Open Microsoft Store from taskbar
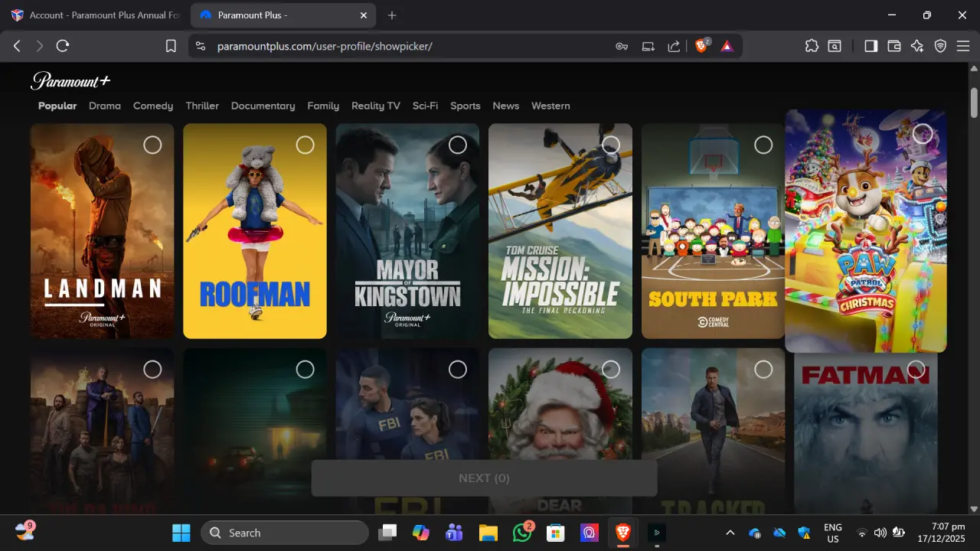This screenshot has height=551, width=980. coord(556,533)
